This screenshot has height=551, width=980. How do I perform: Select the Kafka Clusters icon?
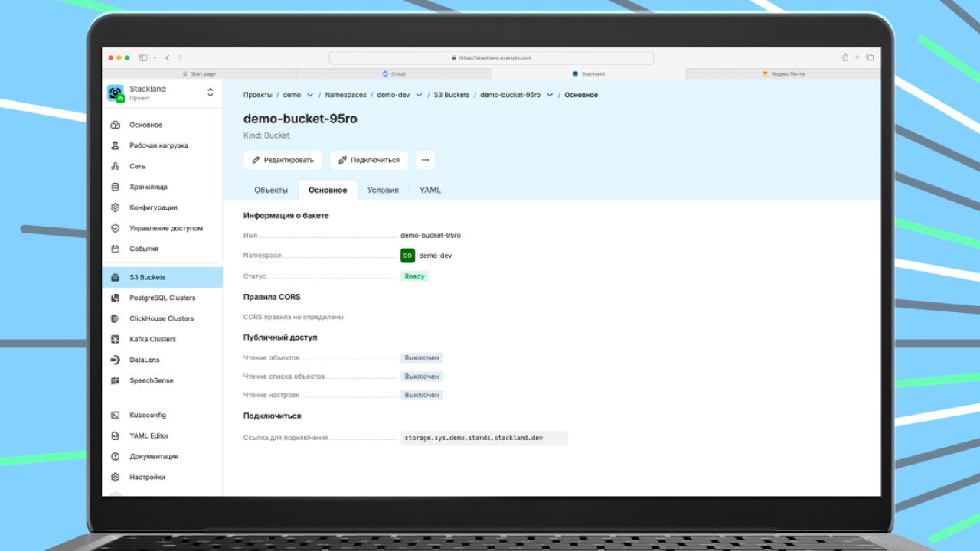pyautogui.click(x=115, y=339)
